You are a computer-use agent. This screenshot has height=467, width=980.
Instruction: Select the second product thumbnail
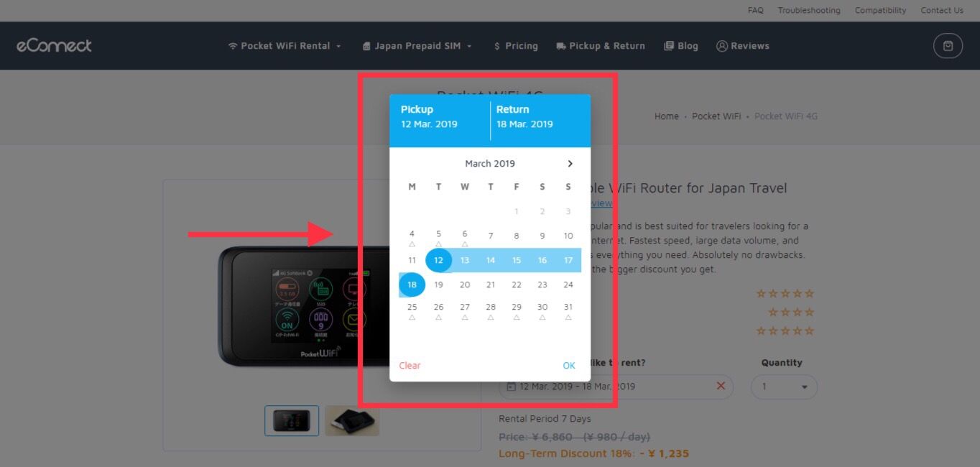click(x=352, y=421)
